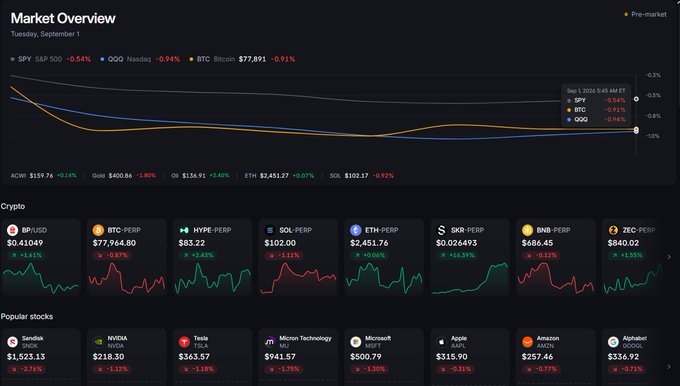Click Tesla price $363.57
The image size is (680, 386).
point(194,357)
